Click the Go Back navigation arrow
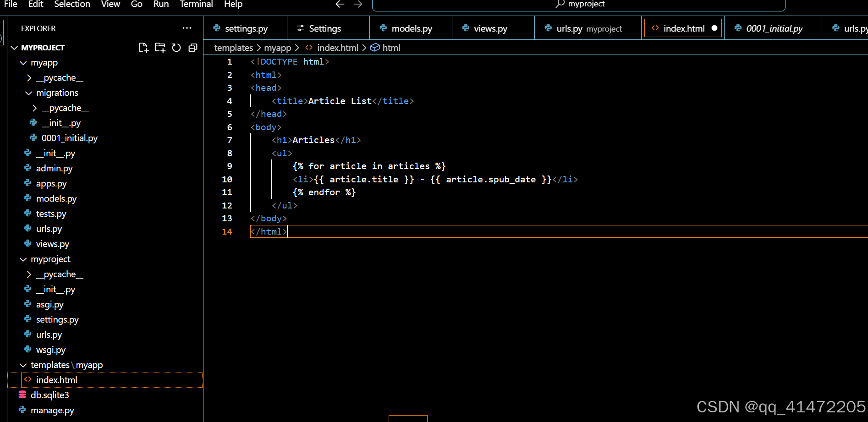The height and width of the screenshot is (422, 868). (x=339, y=4)
